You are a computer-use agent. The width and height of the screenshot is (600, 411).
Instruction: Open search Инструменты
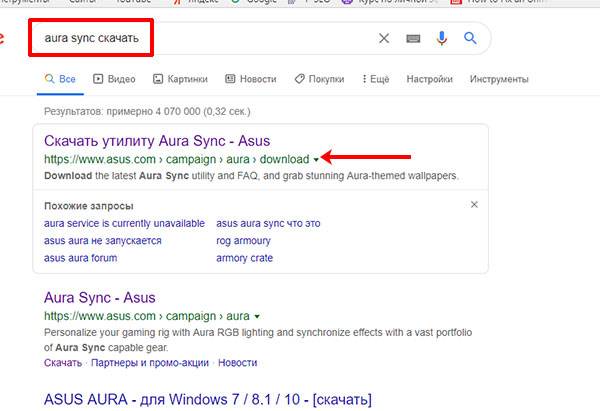click(x=499, y=79)
